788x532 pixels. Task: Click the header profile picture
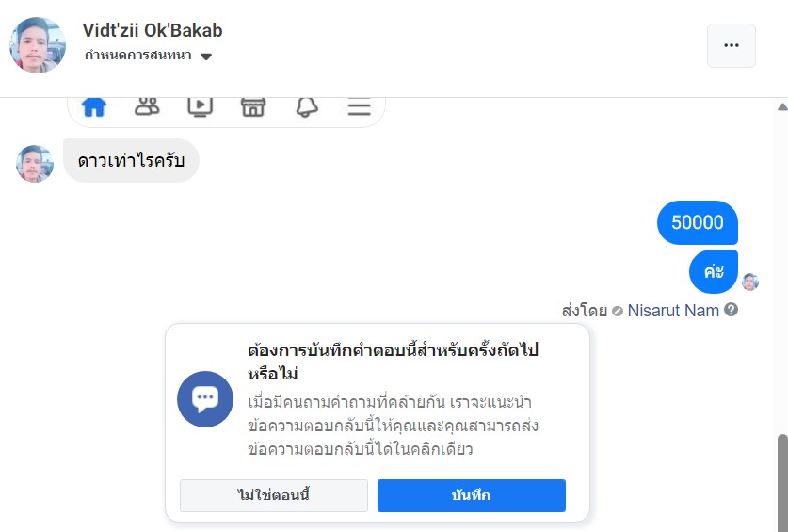[38, 44]
